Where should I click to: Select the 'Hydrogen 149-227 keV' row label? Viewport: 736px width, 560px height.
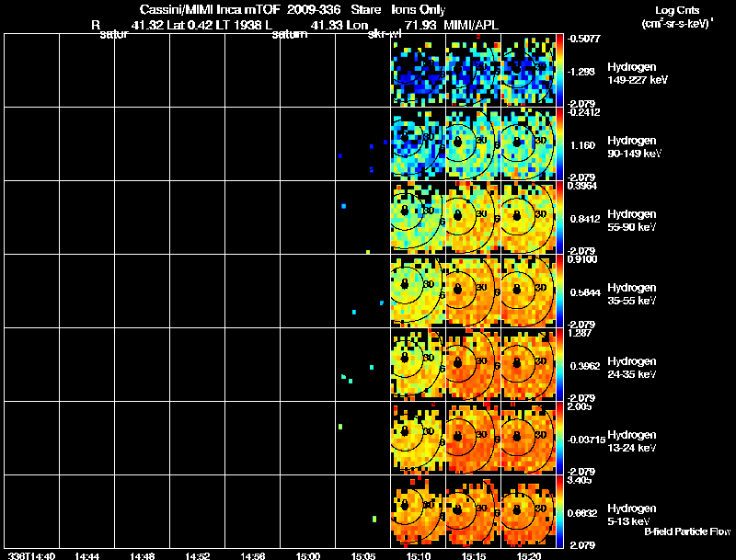coord(638,74)
